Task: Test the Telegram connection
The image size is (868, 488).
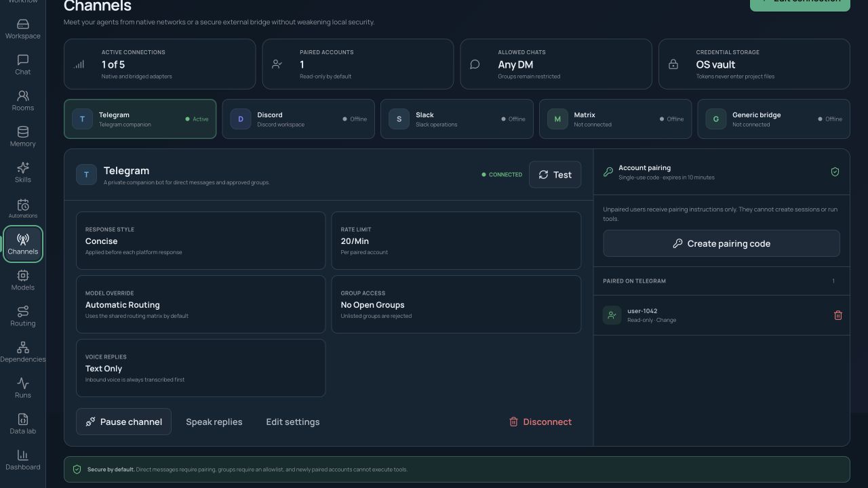Action: (x=555, y=175)
